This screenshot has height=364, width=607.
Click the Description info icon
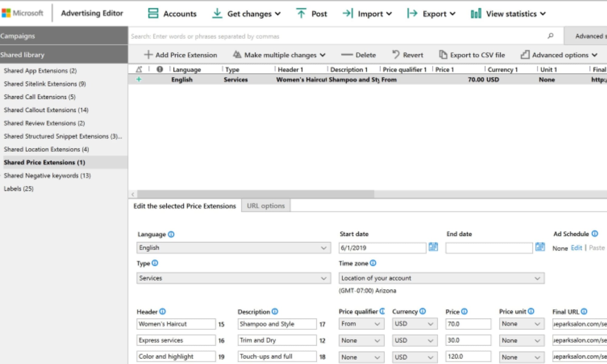tap(275, 312)
